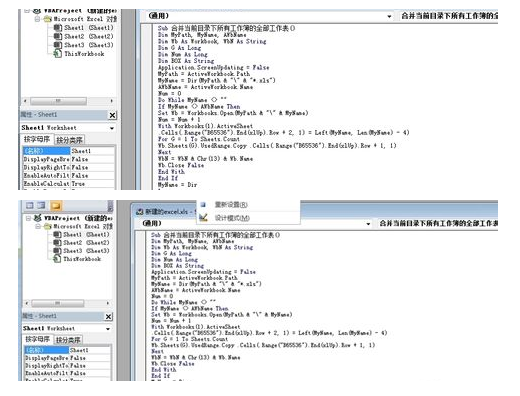Image resolution: width=520 pixels, height=396 pixels.
Task: Open (通用) object dropdown in upper code window
Action: tap(389, 16)
